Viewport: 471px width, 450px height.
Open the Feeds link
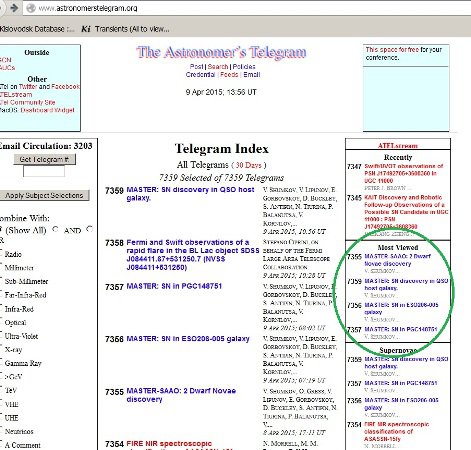tap(229, 75)
